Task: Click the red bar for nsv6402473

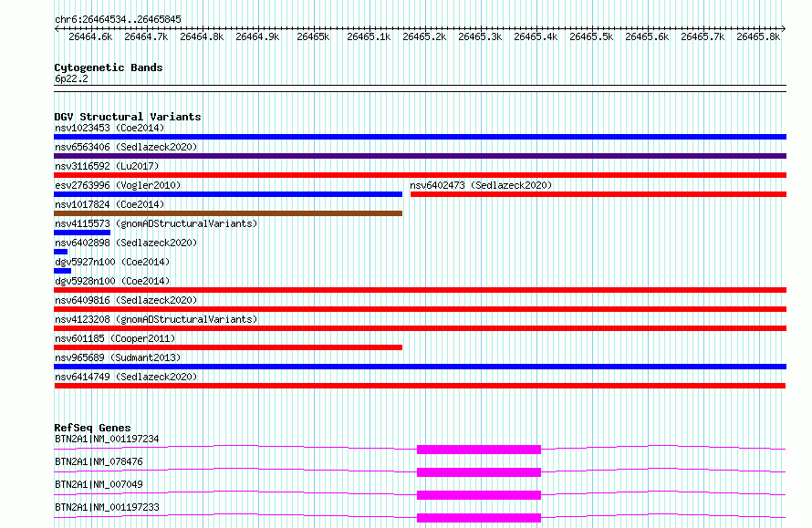Action: click(599, 194)
